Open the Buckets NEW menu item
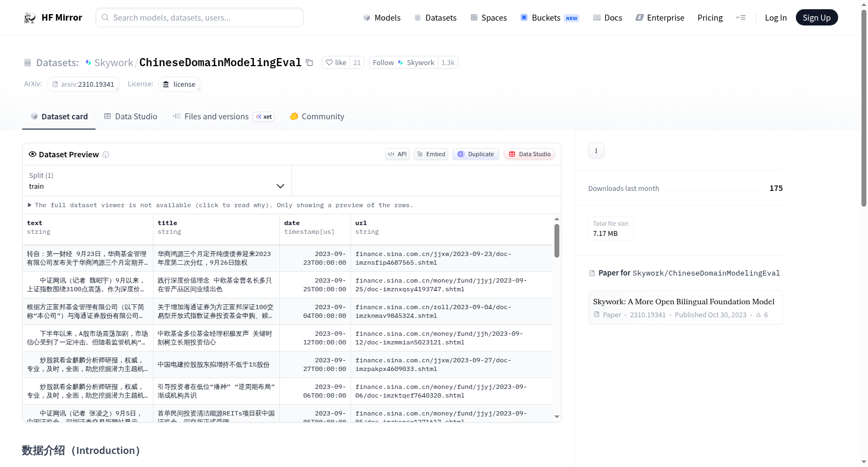The width and height of the screenshot is (868, 467). (550, 18)
